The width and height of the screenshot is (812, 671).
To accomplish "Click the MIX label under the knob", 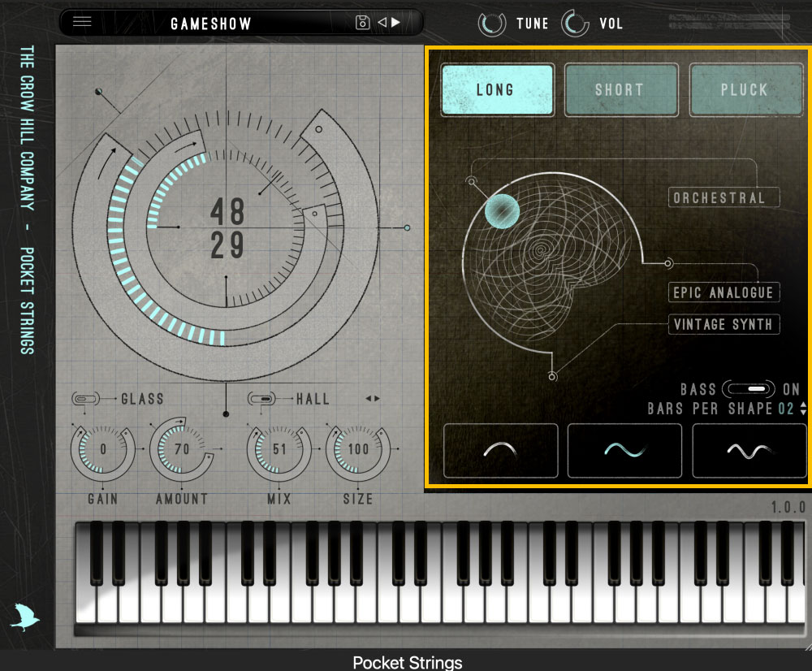I will 279,499.
